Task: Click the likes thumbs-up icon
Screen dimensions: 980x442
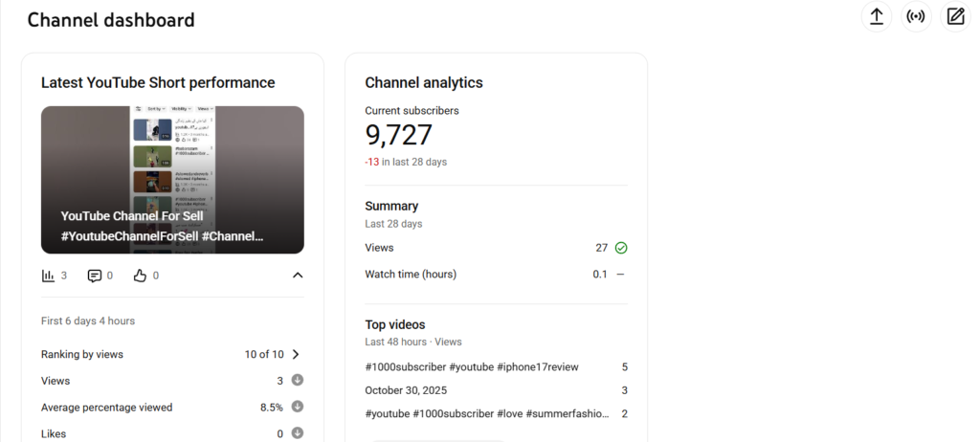Action: (x=140, y=276)
